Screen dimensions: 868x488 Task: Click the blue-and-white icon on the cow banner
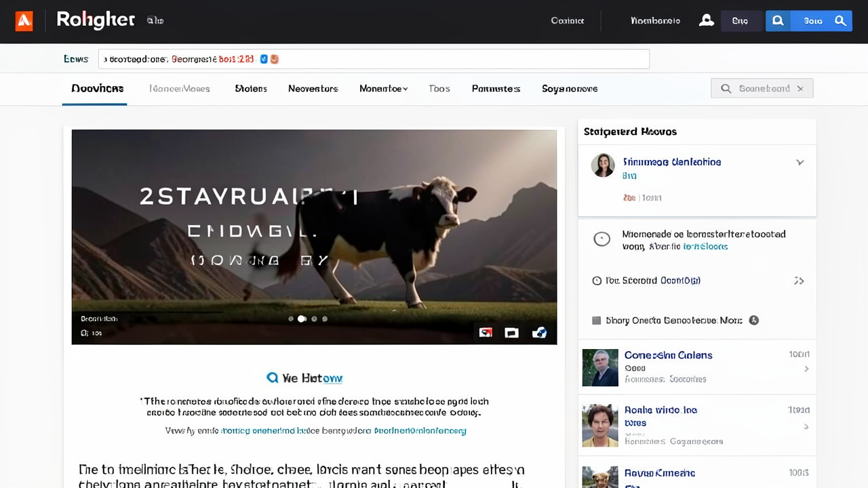[539, 332]
